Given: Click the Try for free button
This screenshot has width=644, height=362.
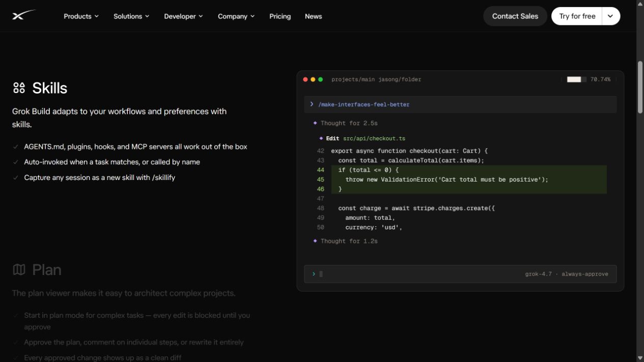Looking at the screenshot, I should (x=577, y=16).
